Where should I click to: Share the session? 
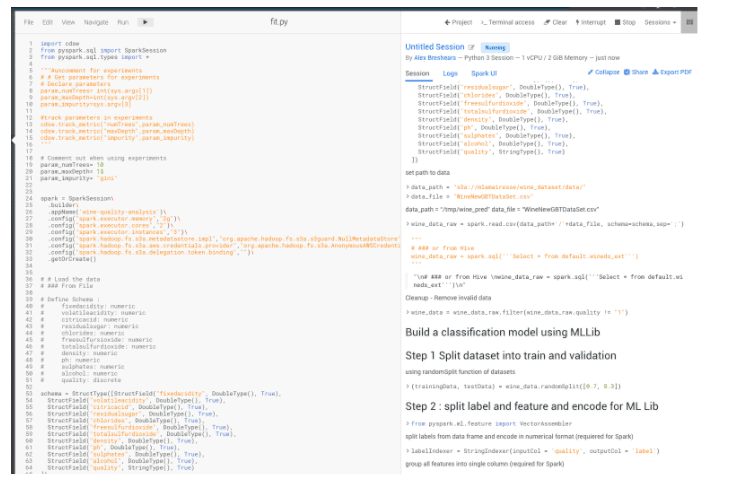pyautogui.click(x=637, y=72)
